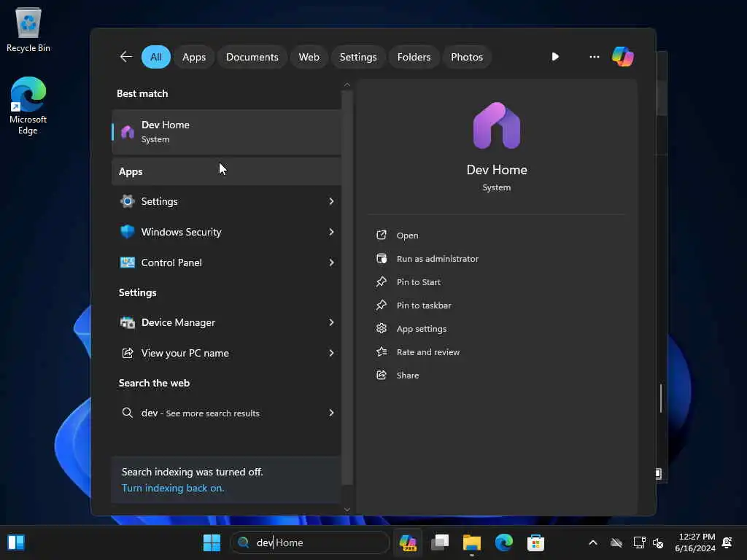Open the View your PC name result
Viewport: 747px width, 560px height.
click(227, 353)
